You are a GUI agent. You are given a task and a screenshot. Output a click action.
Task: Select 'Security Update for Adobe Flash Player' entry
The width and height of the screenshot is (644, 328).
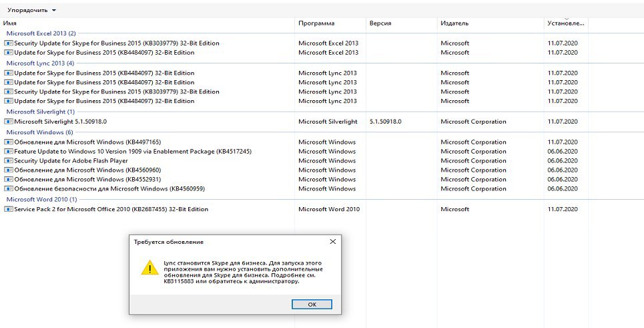click(71, 161)
